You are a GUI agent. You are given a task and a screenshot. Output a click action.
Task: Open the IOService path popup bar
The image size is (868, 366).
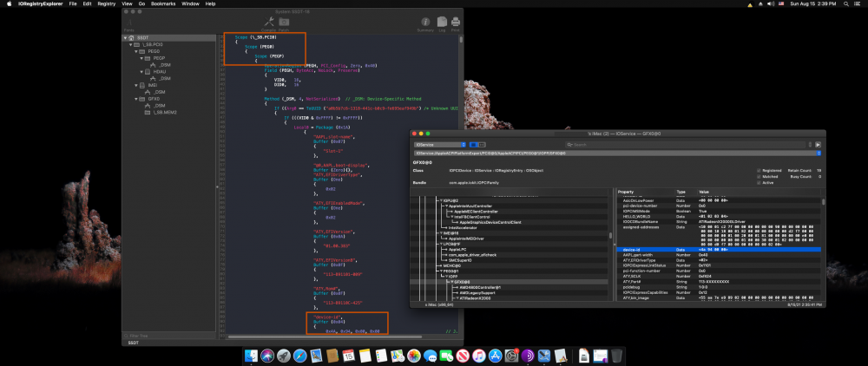(x=617, y=154)
